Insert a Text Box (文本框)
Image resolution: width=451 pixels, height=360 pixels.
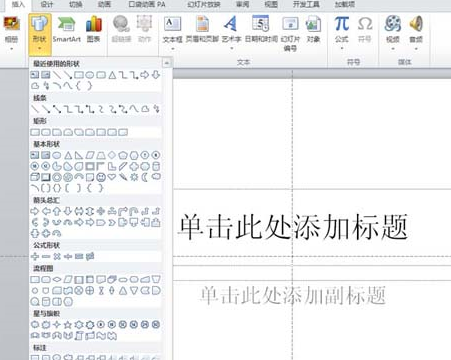pyautogui.click(x=172, y=33)
